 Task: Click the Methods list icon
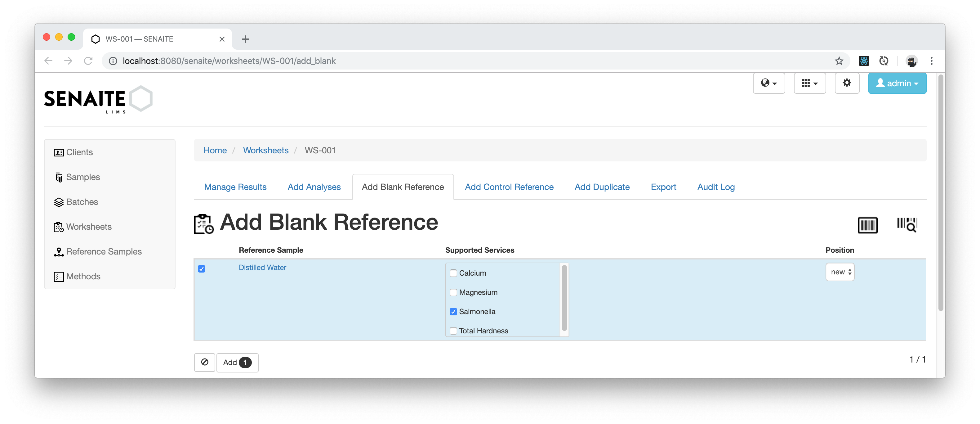click(59, 277)
